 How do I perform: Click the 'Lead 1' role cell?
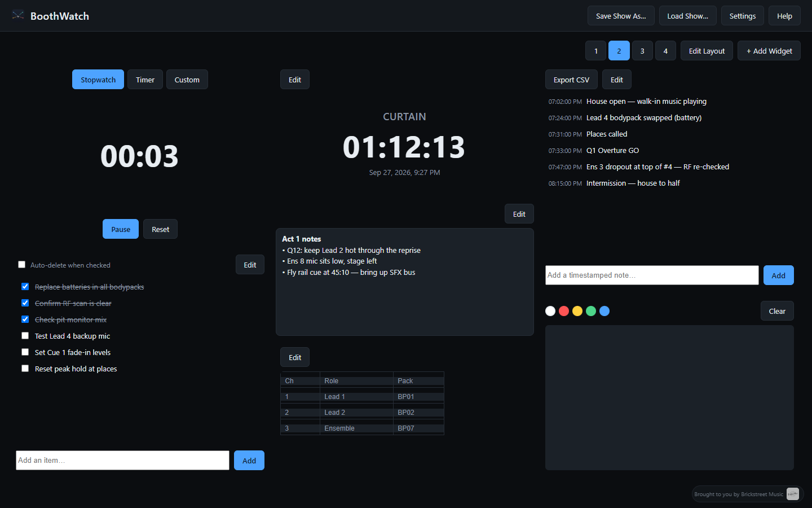pos(356,397)
